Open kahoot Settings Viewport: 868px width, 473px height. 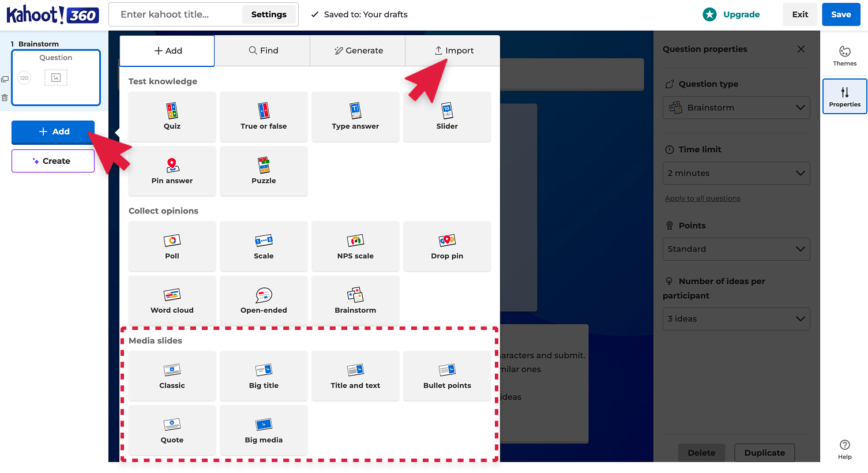pos(269,14)
